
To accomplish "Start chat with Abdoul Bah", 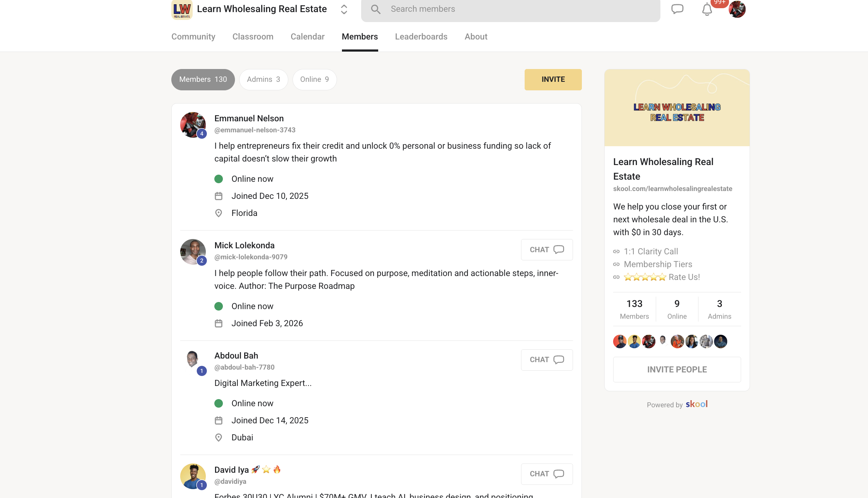I will [546, 360].
